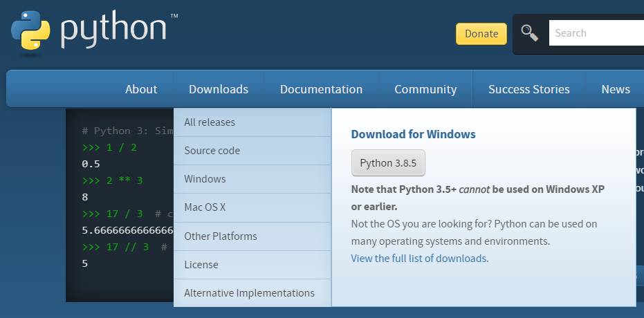Open the Success Stories menu

click(529, 89)
